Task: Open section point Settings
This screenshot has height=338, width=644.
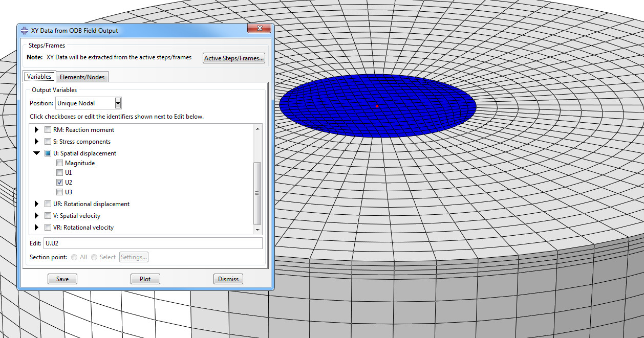Action: coord(134,257)
